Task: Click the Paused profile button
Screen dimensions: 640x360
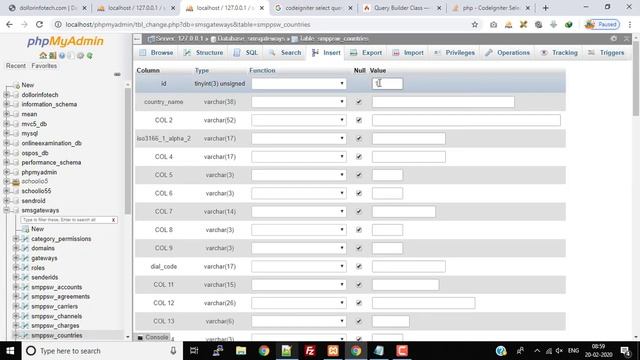Action: tap(602, 24)
